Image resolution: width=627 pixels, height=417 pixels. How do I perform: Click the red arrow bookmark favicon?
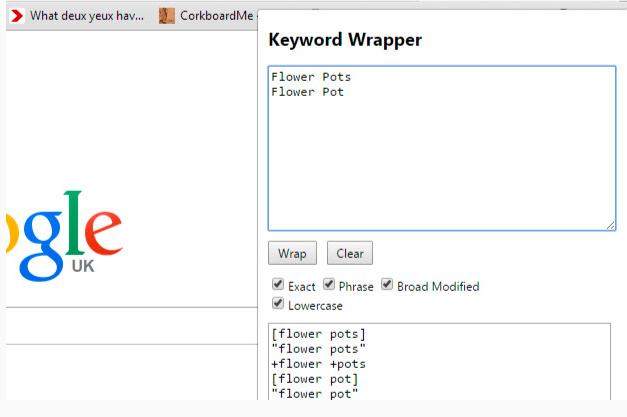click(x=17, y=16)
